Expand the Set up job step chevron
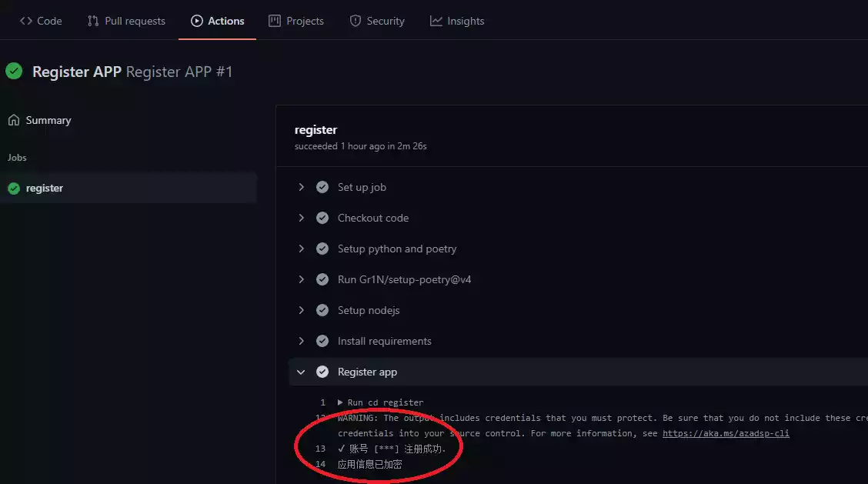The height and width of the screenshot is (484, 868). [301, 187]
